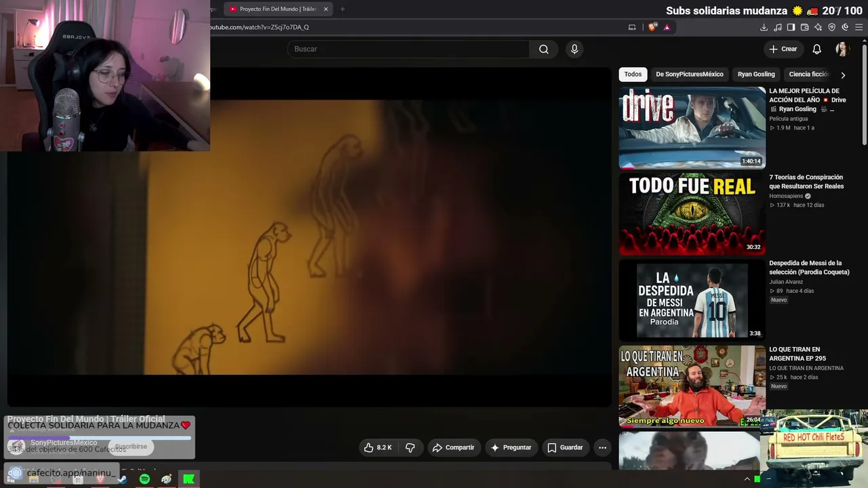
Task: Click the YouTube search magnifier button
Action: [544, 49]
